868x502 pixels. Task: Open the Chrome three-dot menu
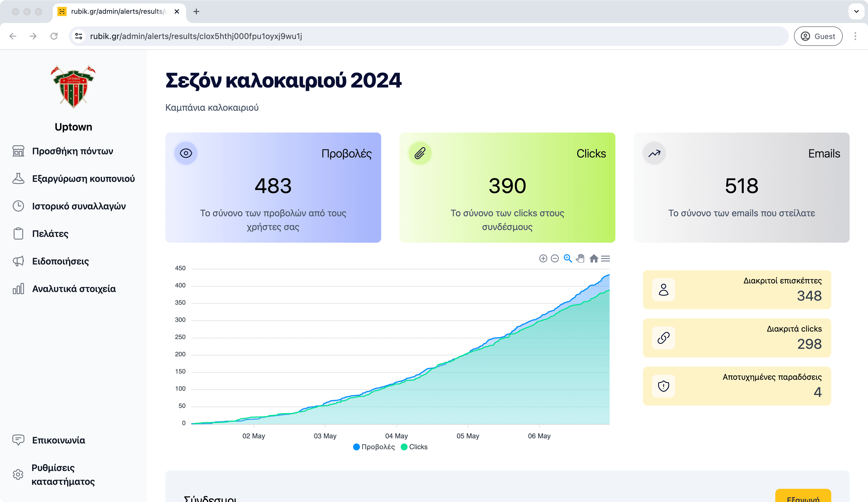856,36
